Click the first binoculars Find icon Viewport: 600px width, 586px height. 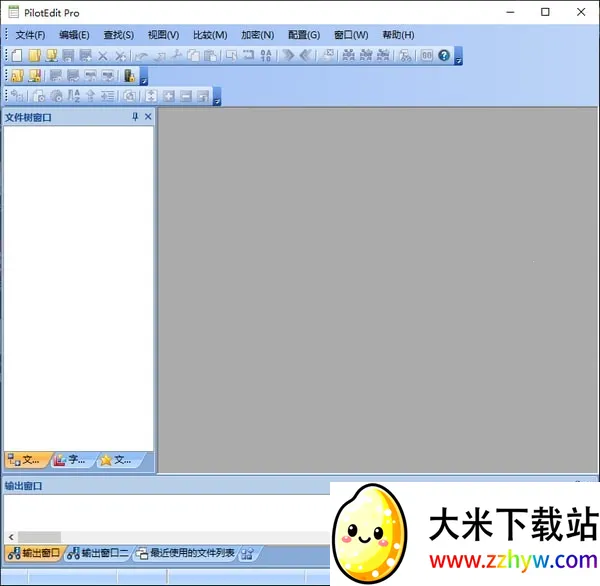point(348,55)
